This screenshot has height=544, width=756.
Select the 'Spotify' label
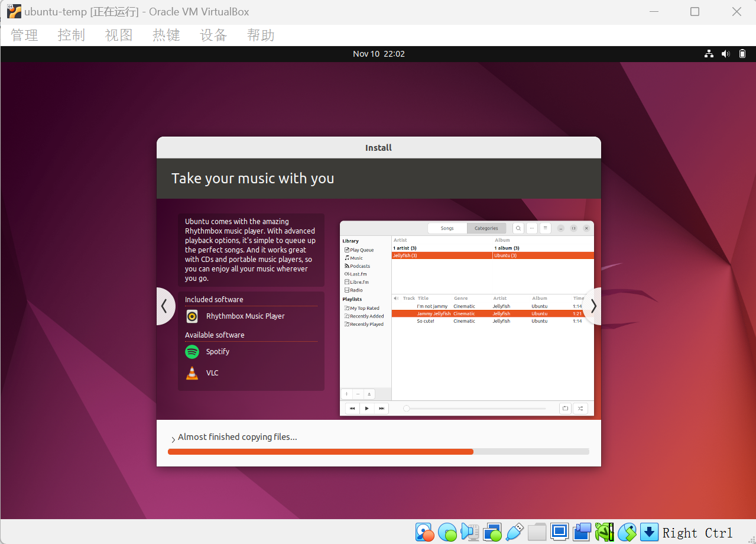[218, 352]
